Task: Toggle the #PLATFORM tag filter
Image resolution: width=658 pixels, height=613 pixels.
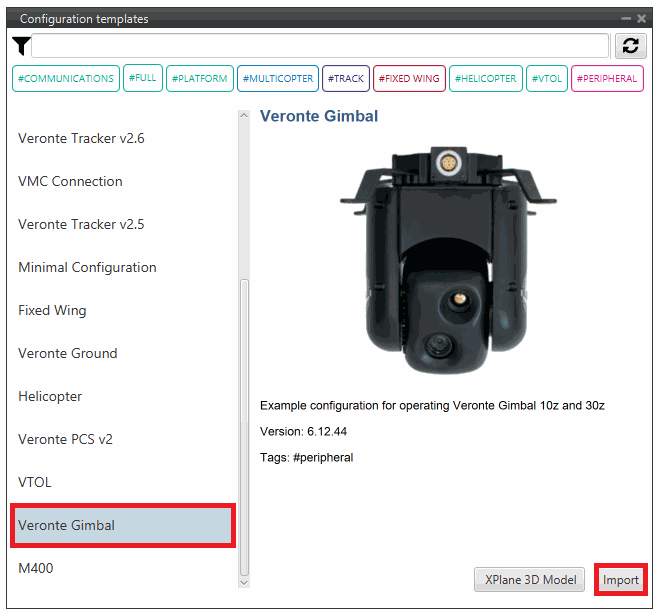Action: pyautogui.click(x=200, y=79)
